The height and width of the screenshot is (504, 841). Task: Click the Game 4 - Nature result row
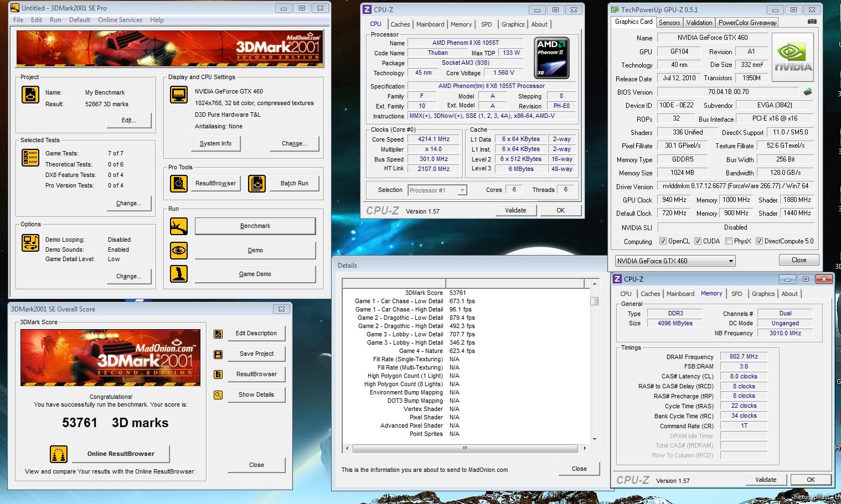click(466, 351)
